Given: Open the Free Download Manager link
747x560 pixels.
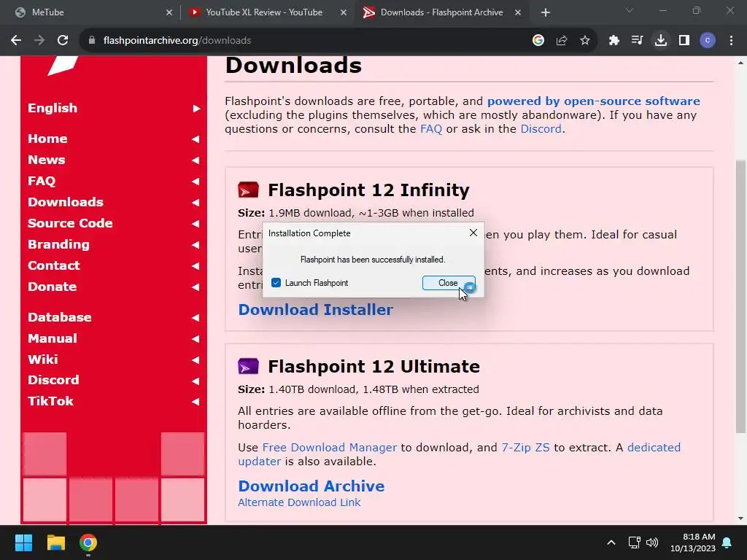Looking at the screenshot, I should [329, 448].
